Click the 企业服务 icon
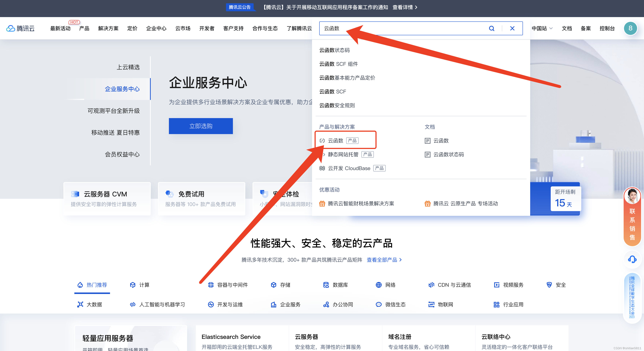The image size is (644, 351). click(x=273, y=304)
